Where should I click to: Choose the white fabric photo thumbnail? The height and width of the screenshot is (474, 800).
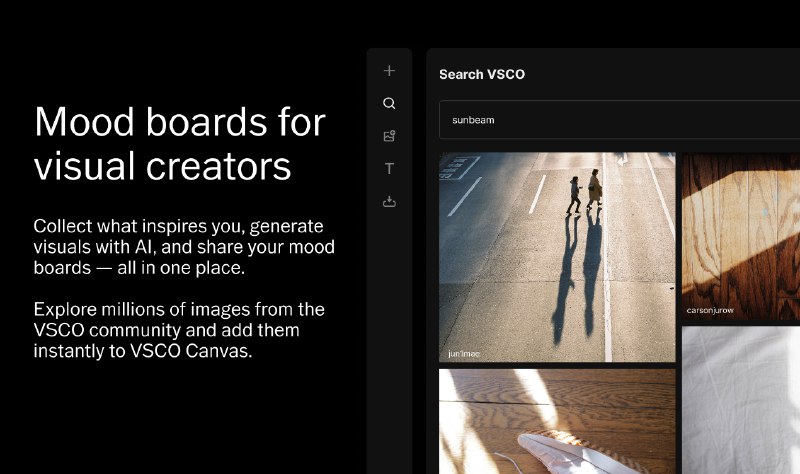coord(740,400)
